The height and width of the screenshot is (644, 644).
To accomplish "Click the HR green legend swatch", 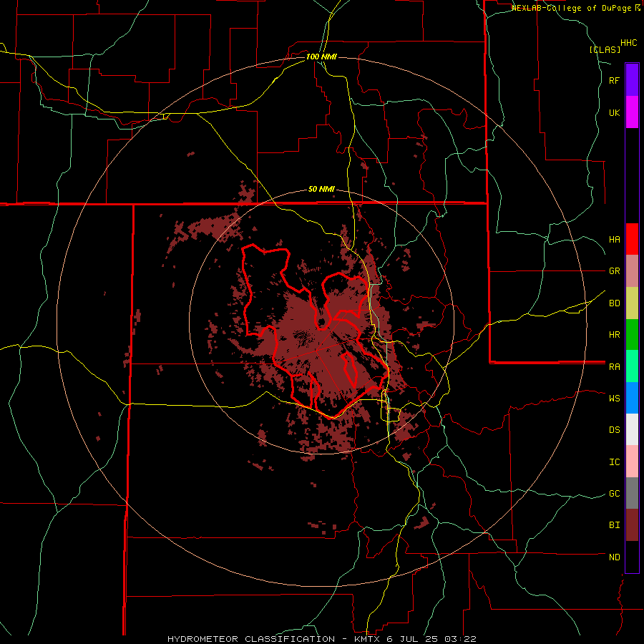I will coord(632,335).
